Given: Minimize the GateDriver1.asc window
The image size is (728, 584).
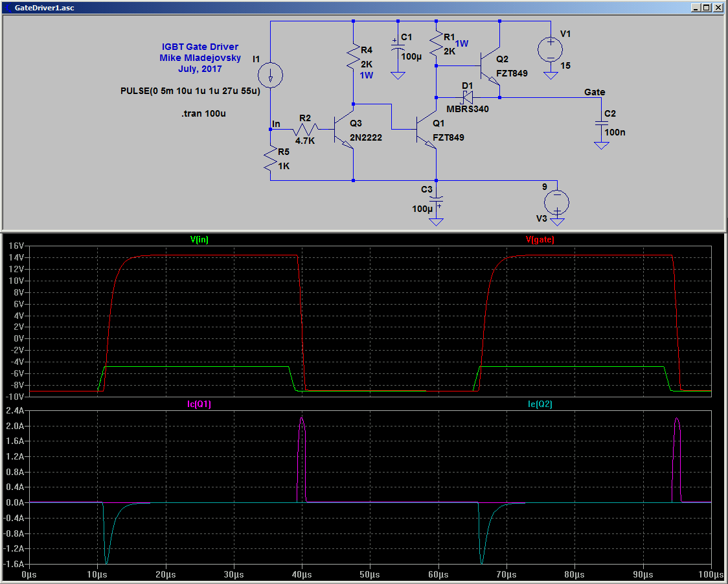Looking at the screenshot, I should click(x=696, y=7).
